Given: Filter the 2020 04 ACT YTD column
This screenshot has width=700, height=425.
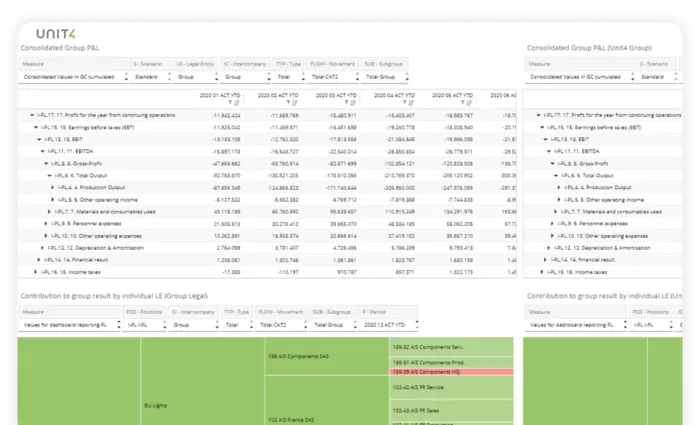Looking at the screenshot, I should [x=404, y=103].
